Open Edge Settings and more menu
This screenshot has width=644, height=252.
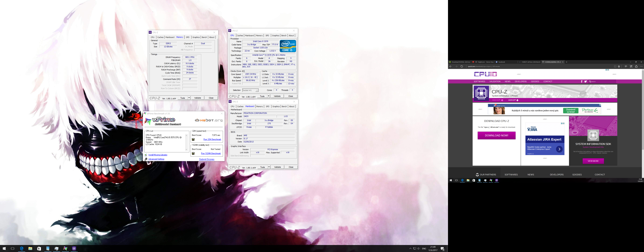point(641,66)
